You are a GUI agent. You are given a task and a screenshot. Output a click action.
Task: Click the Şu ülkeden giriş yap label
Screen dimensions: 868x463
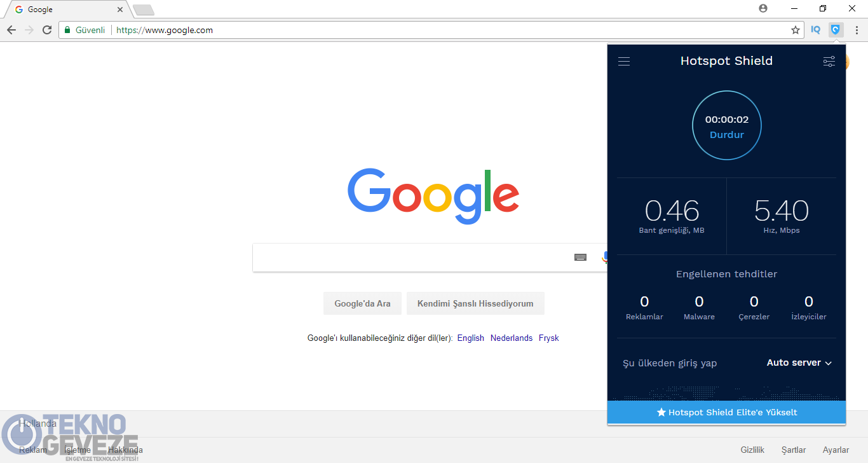coord(670,363)
